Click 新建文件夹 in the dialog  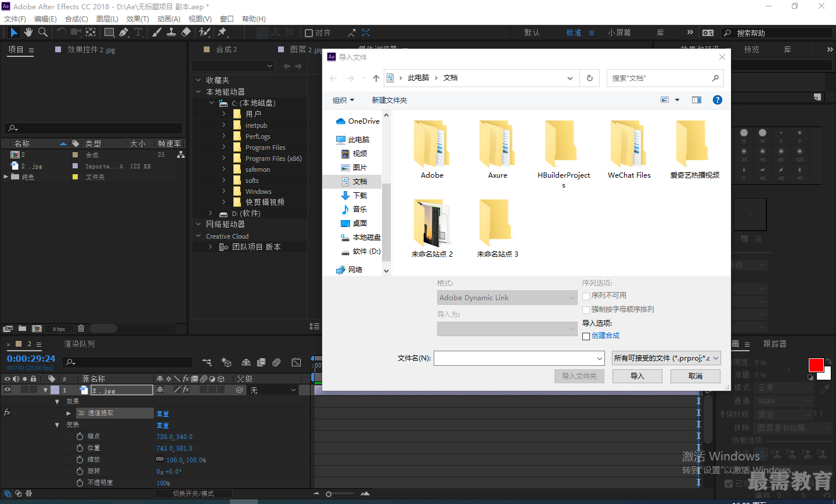[390, 100]
